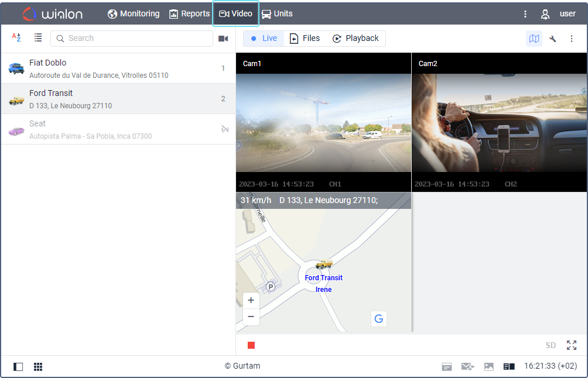This screenshot has height=378, width=588.
Task: Click the A-Z sort icon
Action: coord(16,37)
